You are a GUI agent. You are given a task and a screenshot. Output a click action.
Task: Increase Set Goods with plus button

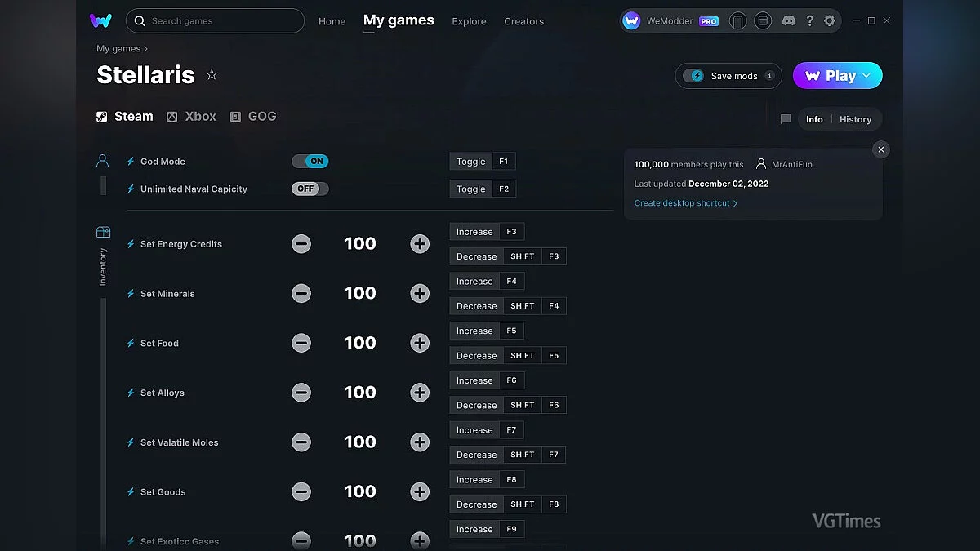pos(420,492)
